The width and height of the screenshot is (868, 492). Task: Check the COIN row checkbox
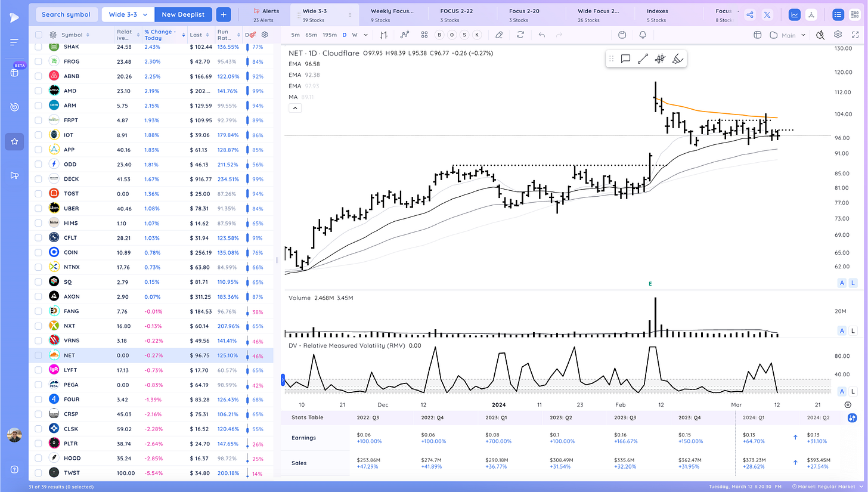tap(38, 252)
